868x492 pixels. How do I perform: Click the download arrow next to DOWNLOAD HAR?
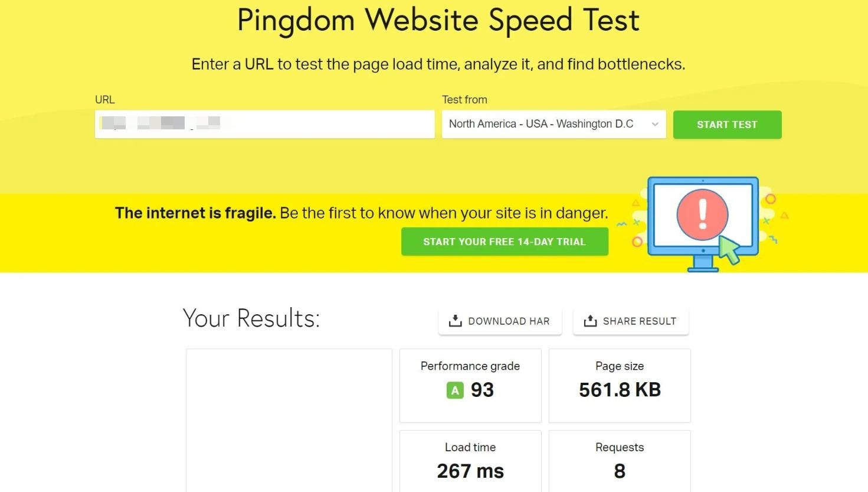[x=454, y=321]
